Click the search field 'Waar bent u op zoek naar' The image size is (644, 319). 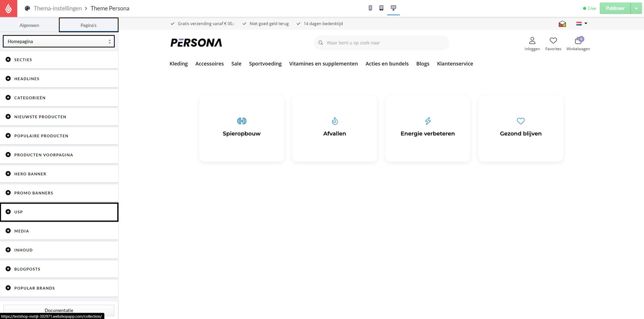click(x=381, y=43)
